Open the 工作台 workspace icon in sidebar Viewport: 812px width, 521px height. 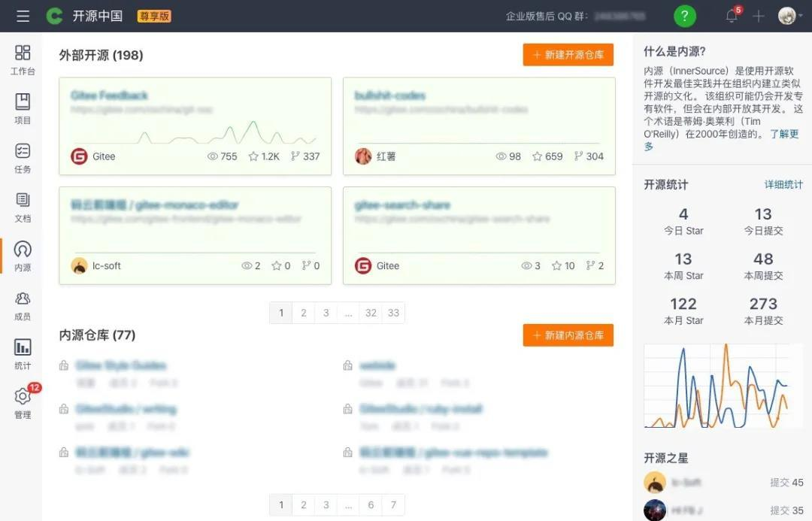tap(23, 54)
